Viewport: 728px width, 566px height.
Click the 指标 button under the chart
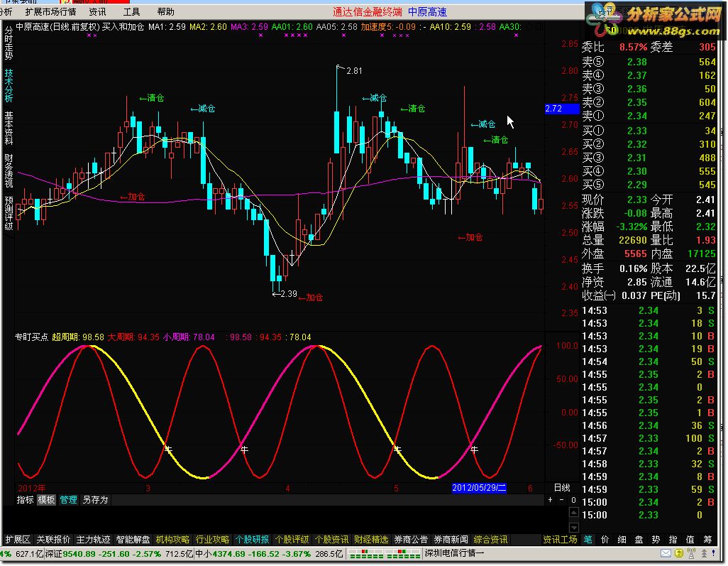25,500
